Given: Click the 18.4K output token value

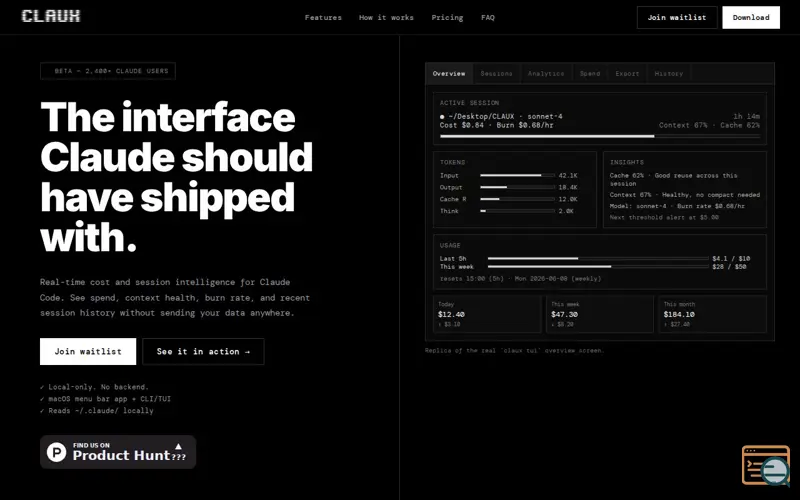Looking at the screenshot, I should pyautogui.click(x=568, y=187).
